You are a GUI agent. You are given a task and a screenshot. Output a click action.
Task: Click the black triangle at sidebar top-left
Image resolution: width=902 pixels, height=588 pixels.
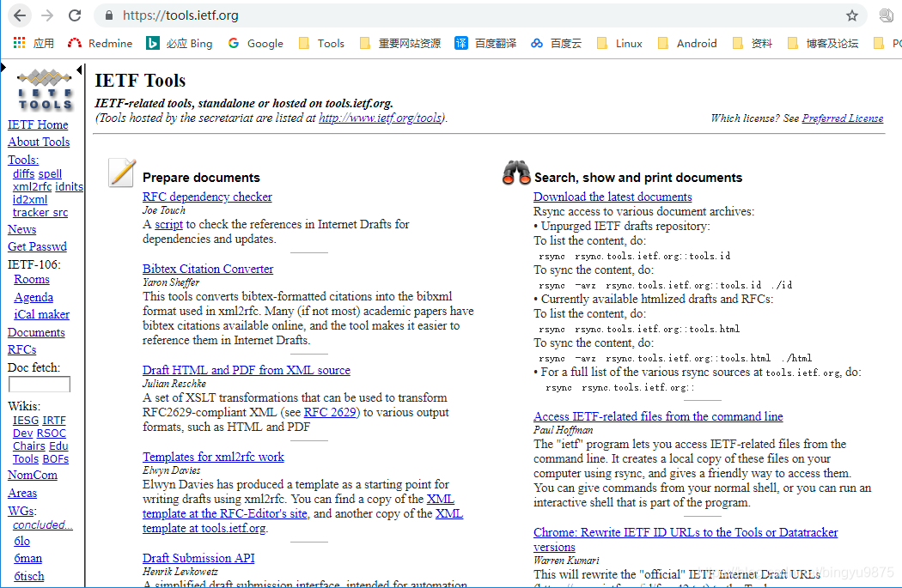click(x=3, y=68)
